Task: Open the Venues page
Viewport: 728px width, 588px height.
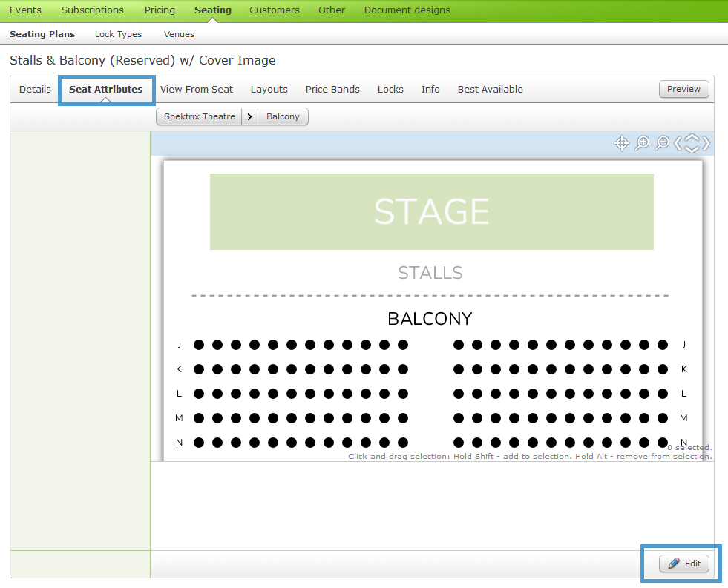Action: pos(179,34)
